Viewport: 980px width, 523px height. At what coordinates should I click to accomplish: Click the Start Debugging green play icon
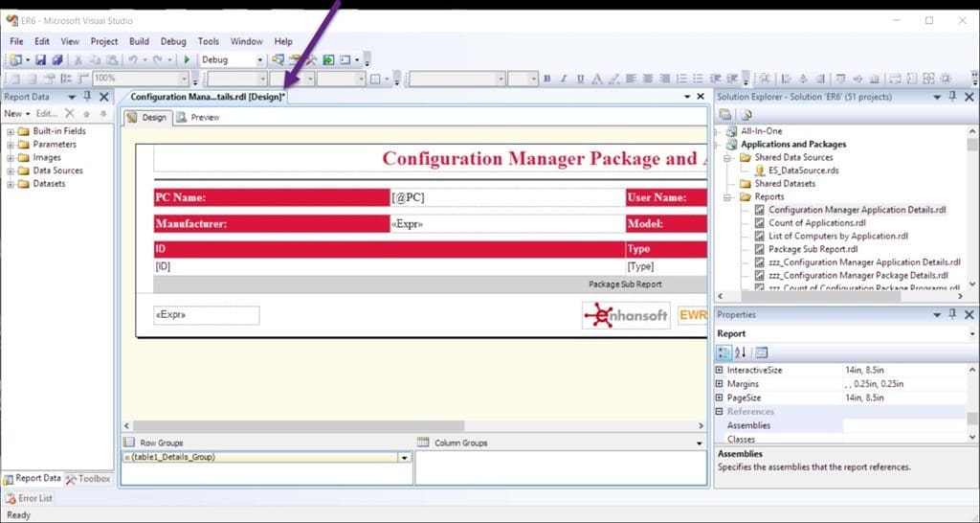click(187, 60)
